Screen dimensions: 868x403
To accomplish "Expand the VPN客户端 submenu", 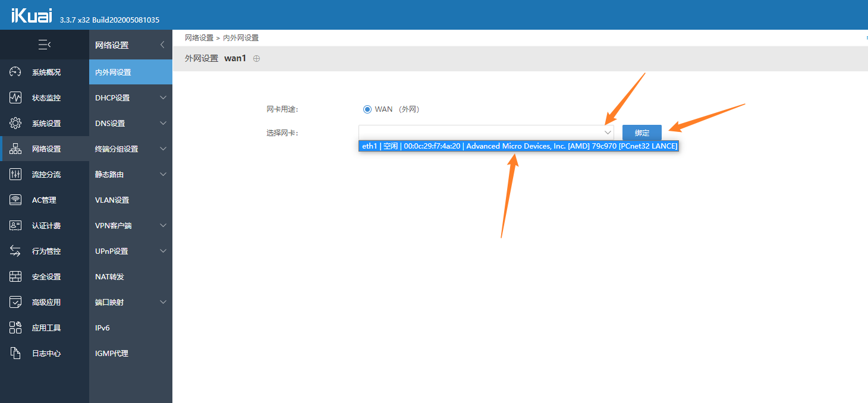I will 163,225.
